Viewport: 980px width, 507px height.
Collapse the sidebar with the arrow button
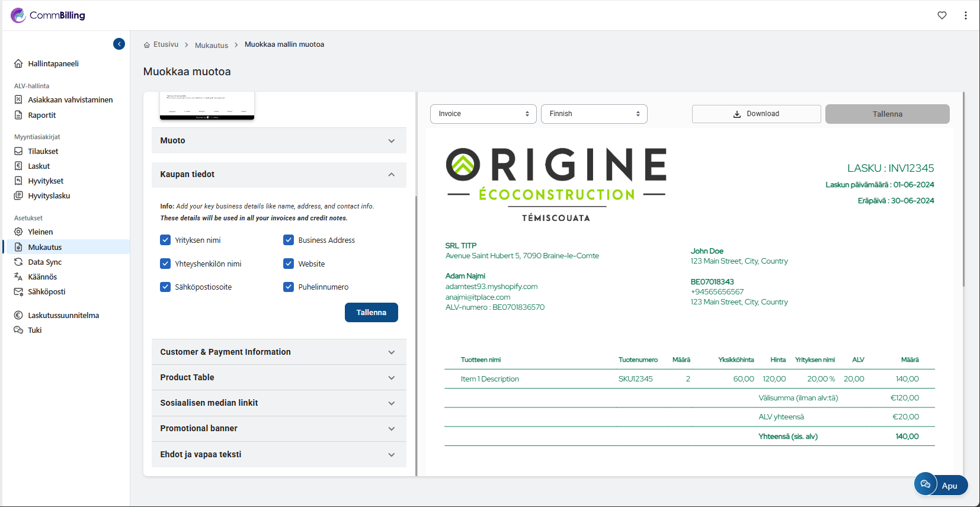119,44
